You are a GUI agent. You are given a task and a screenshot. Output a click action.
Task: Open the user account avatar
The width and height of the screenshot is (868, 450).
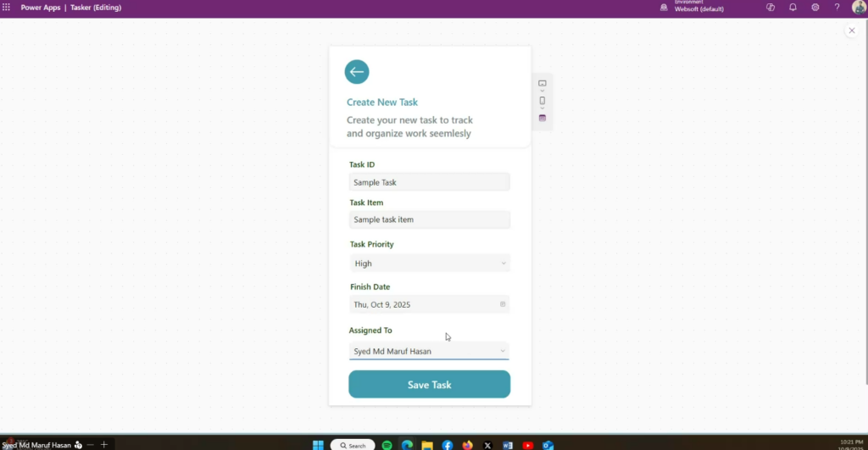(860, 7)
